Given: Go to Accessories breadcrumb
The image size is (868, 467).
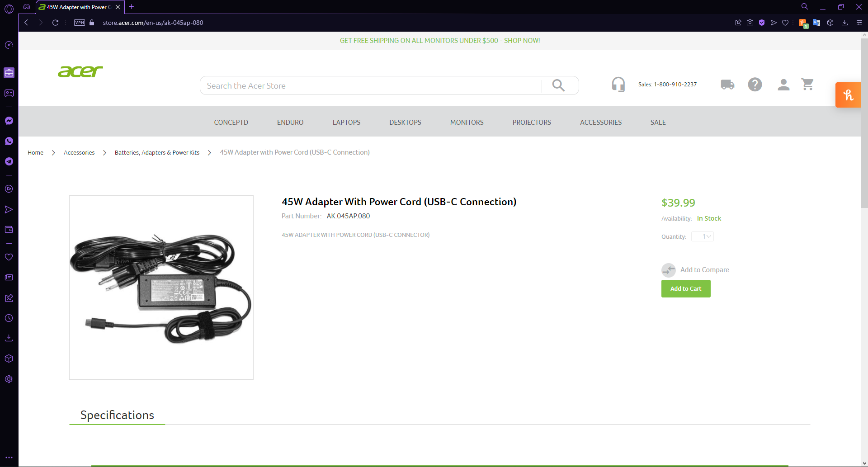Looking at the screenshot, I should click(79, 153).
